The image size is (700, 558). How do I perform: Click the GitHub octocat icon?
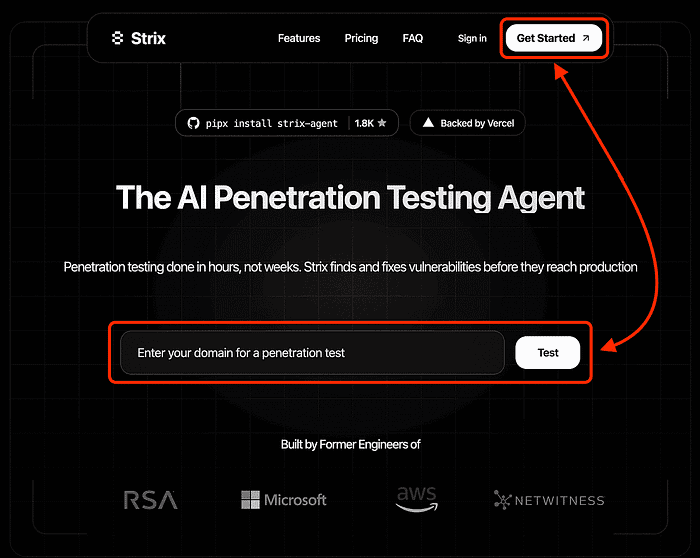(x=193, y=123)
